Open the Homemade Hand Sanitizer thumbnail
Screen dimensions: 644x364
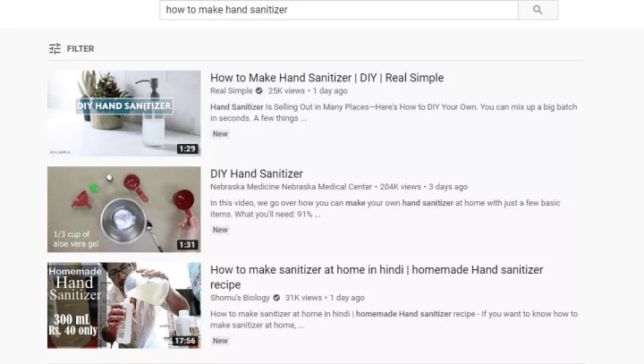124,305
